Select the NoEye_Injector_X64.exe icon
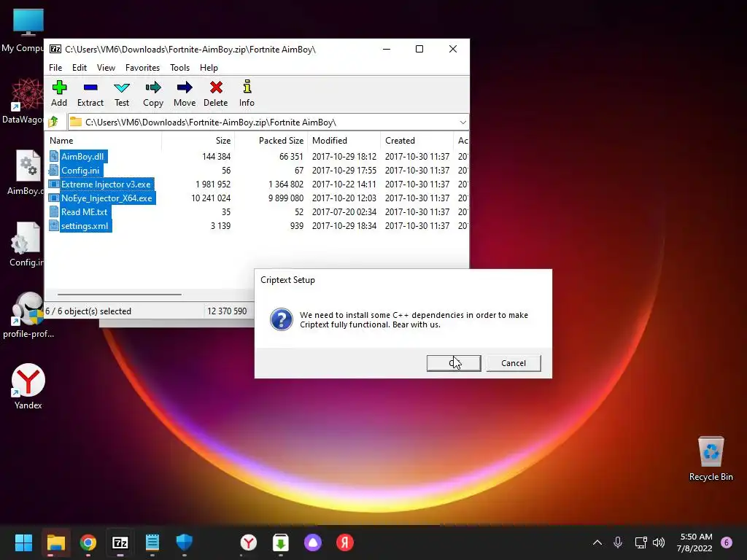The width and height of the screenshot is (747, 560). click(54, 198)
